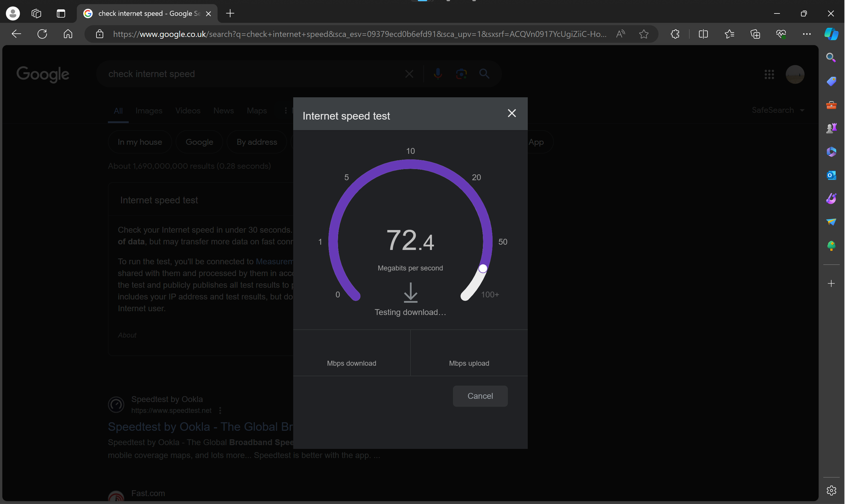Screen dimensions: 845x504
Task: View site information lock icon
Action: tap(100, 34)
